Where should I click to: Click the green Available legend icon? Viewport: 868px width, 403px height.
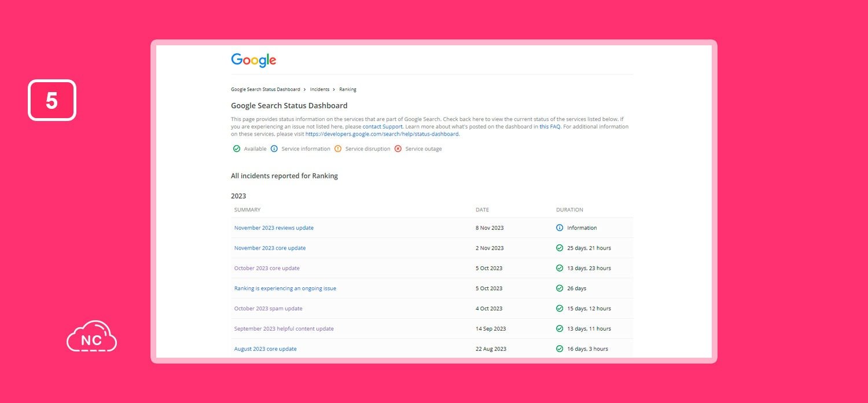coord(237,149)
